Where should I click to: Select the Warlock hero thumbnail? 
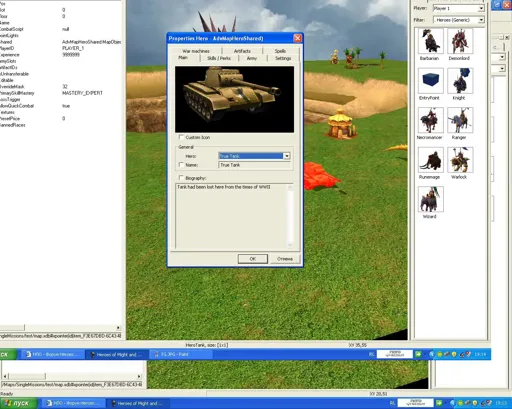[460, 160]
